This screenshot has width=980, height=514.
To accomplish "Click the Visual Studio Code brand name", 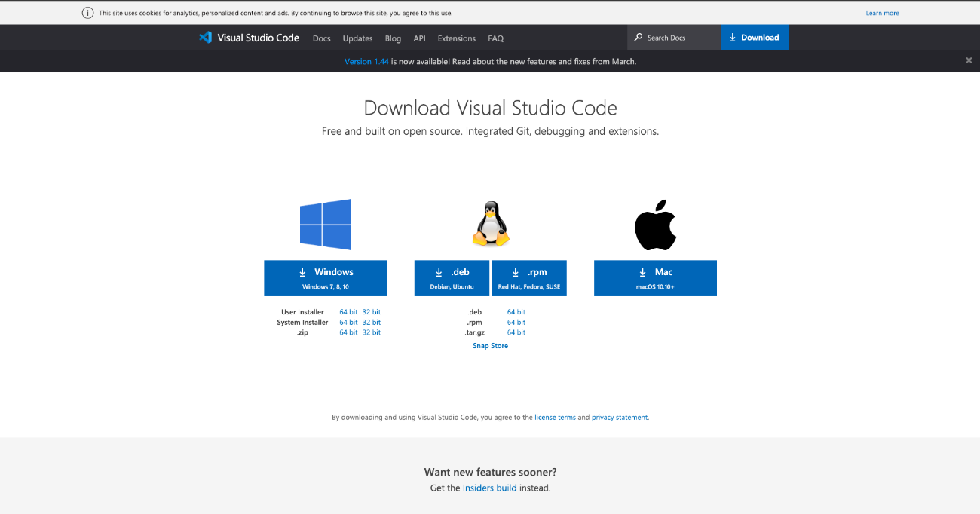I will (x=259, y=38).
